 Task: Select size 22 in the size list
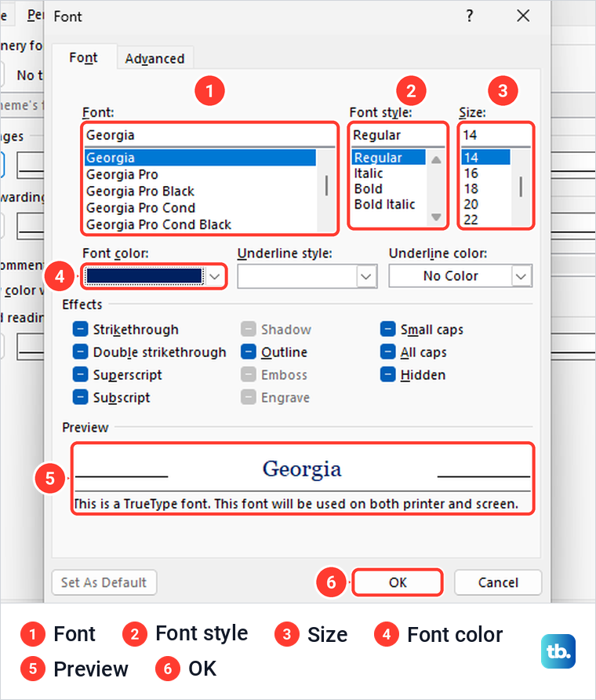pyautogui.click(x=485, y=219)
